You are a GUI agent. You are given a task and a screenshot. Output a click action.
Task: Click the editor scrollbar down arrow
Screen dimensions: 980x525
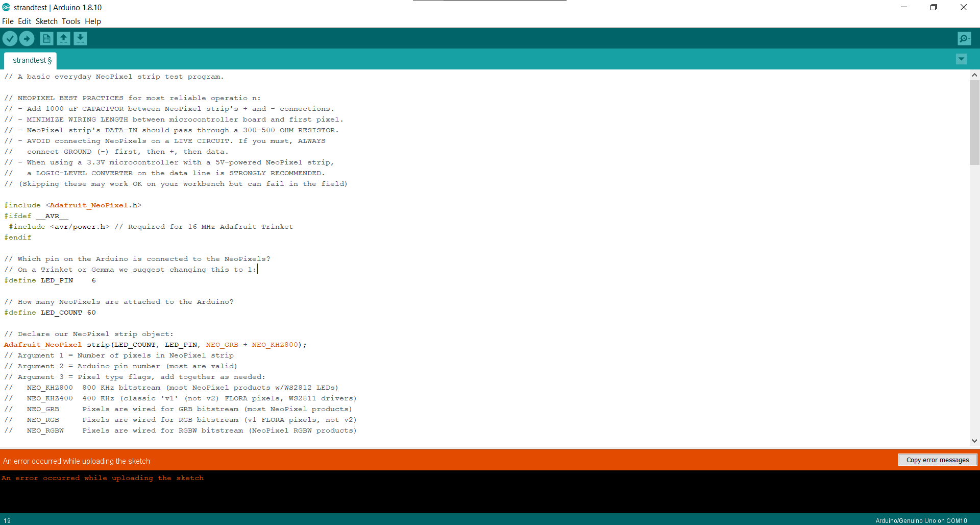click(x=974, y=441)
